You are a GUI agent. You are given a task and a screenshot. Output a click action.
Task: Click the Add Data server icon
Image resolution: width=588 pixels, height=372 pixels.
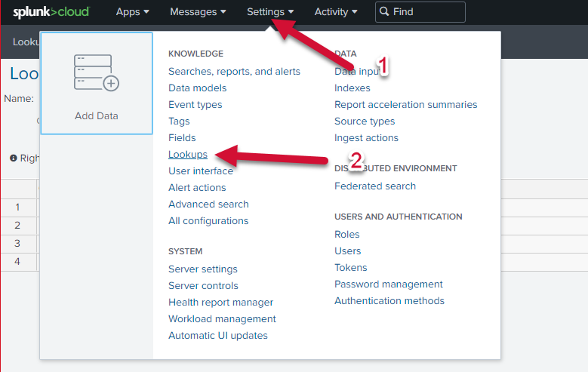pyautogui.click(x=96, y=73)
